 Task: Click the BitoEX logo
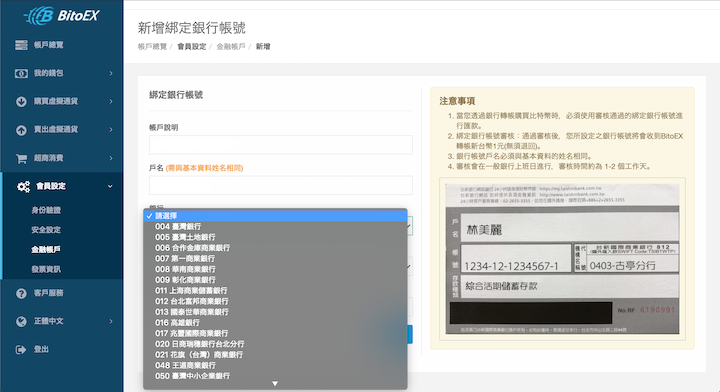tap(62, 16)
